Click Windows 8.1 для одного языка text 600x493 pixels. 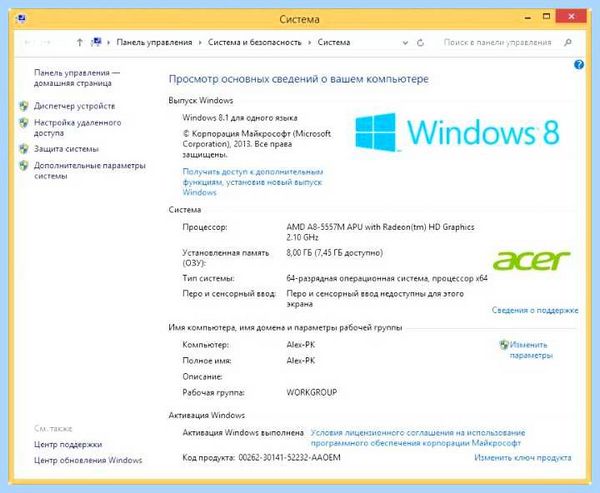tap(240, 118)
